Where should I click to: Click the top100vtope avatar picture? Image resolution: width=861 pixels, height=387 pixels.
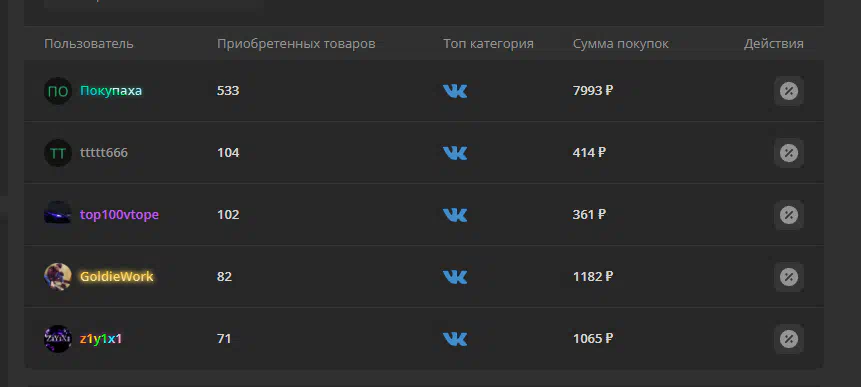pyautogui.click(x=58, y=213)
